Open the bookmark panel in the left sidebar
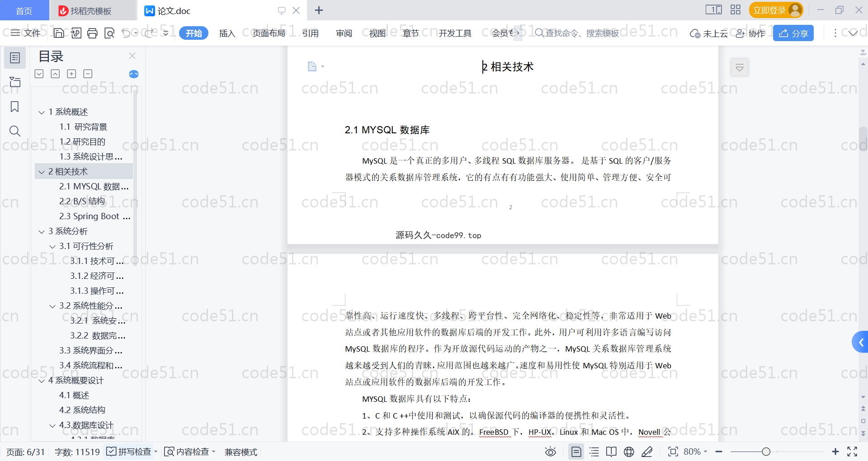Image resolution: width=868 pixels, height=461 pixels. tap(15, 107)
